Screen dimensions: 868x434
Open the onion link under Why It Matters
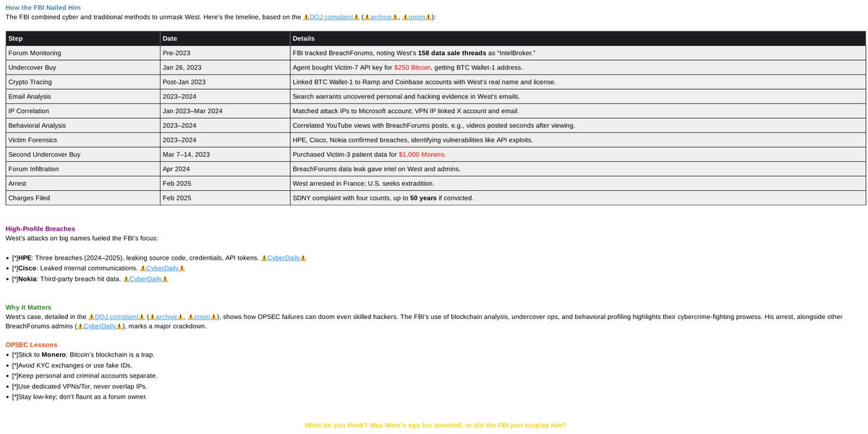[203, 317]
